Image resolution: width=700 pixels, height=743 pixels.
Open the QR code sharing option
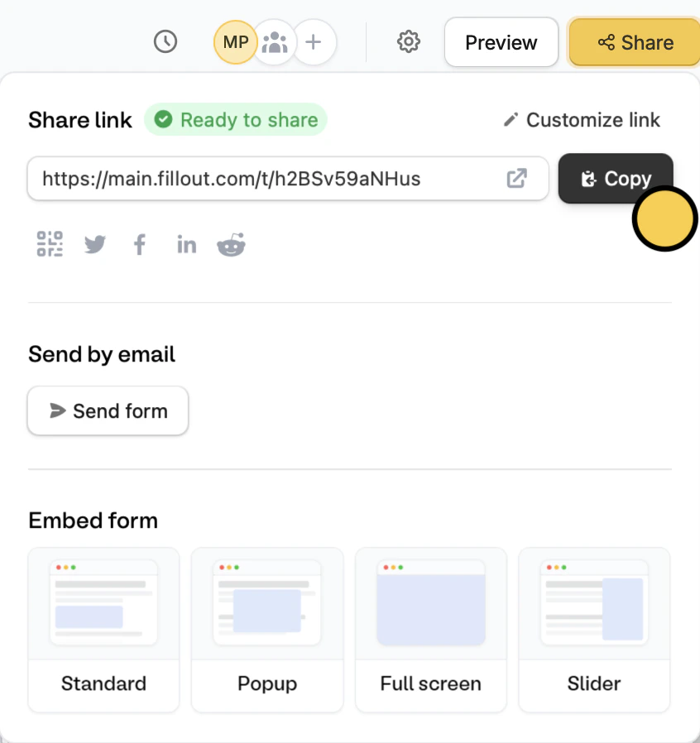pos(50,243)
